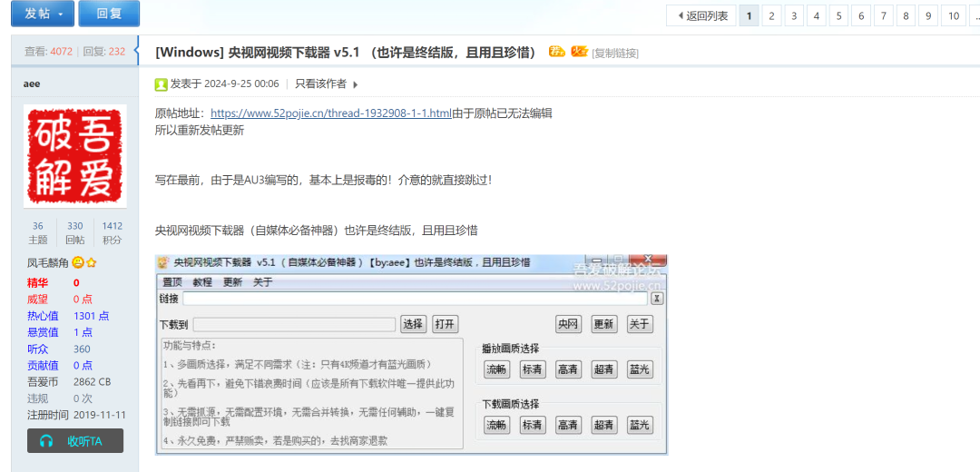Viewport: 980px width, 472px height.
Task: Click the 回复: 232 reply count
Action: point(104,52)
